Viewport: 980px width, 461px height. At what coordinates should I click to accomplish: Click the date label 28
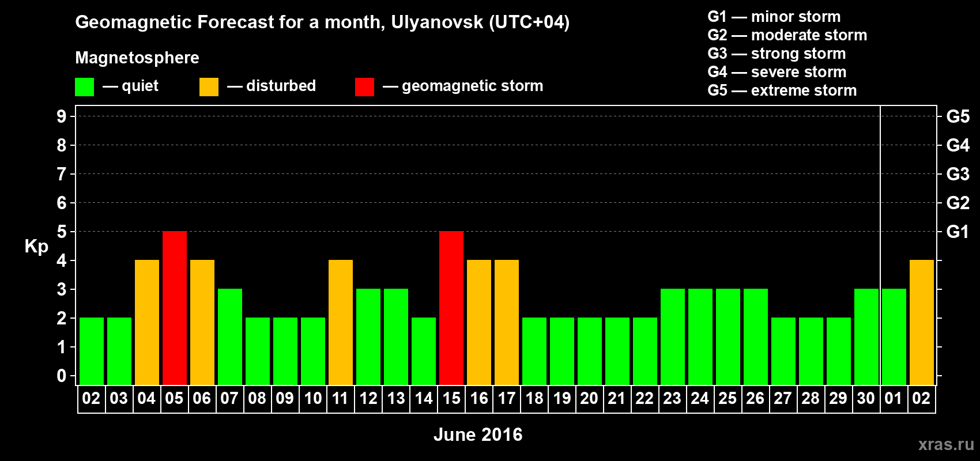click(x=811, y=399)
